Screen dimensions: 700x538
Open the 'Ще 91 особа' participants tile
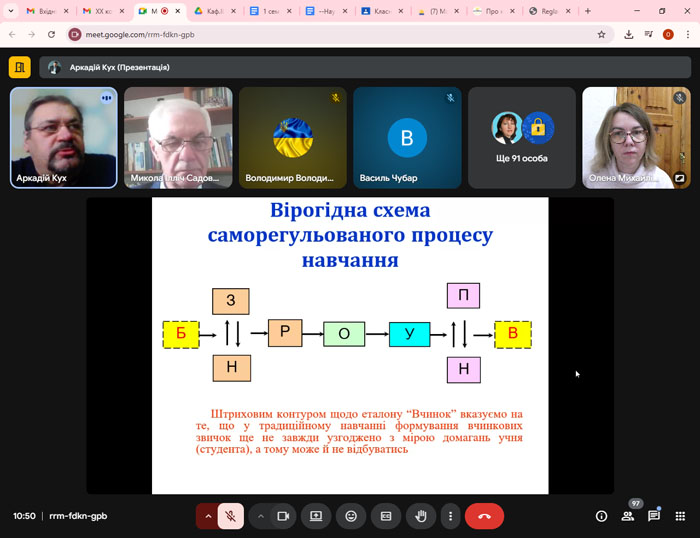(x=522, y=137)
